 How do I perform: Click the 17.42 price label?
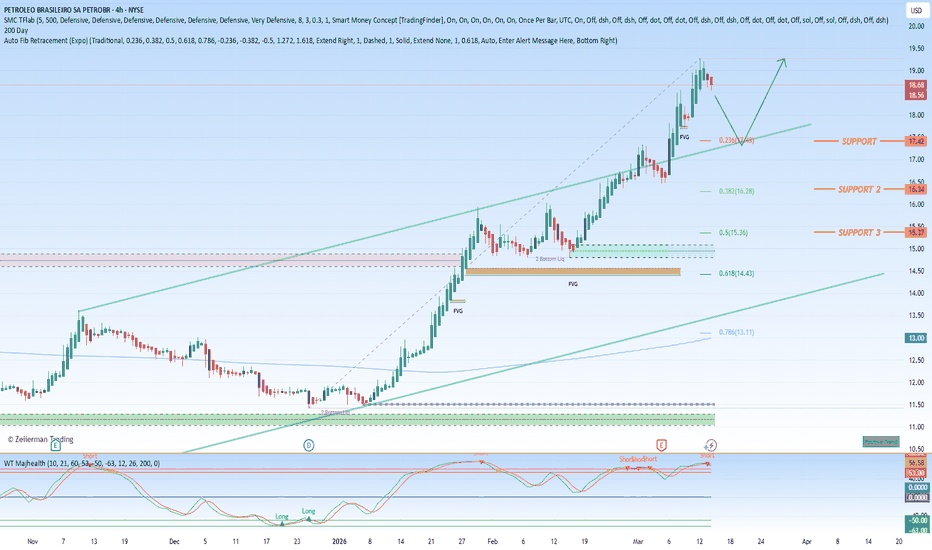click(915, 141)
